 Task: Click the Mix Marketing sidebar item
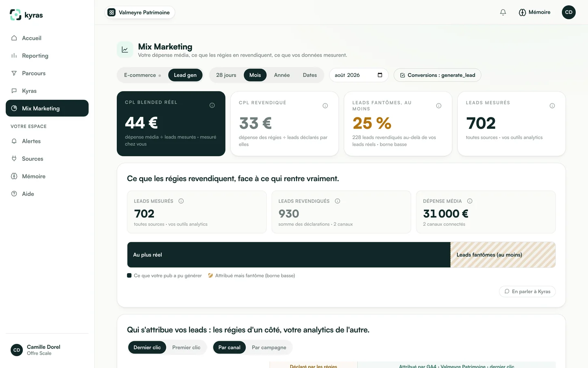click(x=47, y=108)
